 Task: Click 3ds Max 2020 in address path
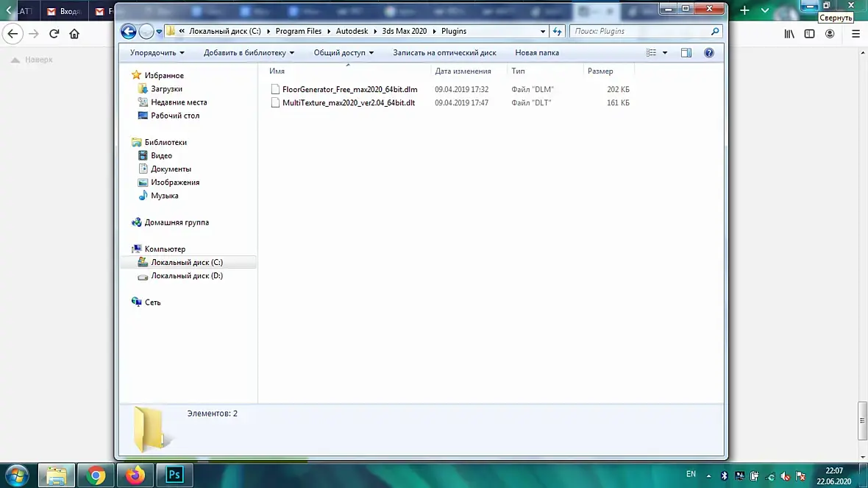tap(404, 31)
